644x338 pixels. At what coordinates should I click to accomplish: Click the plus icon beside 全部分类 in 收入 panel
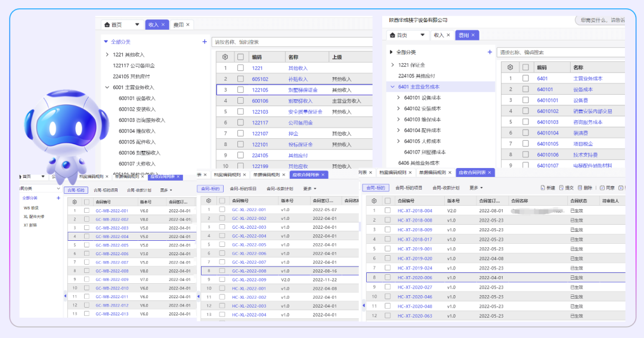(x=205, y=42)
